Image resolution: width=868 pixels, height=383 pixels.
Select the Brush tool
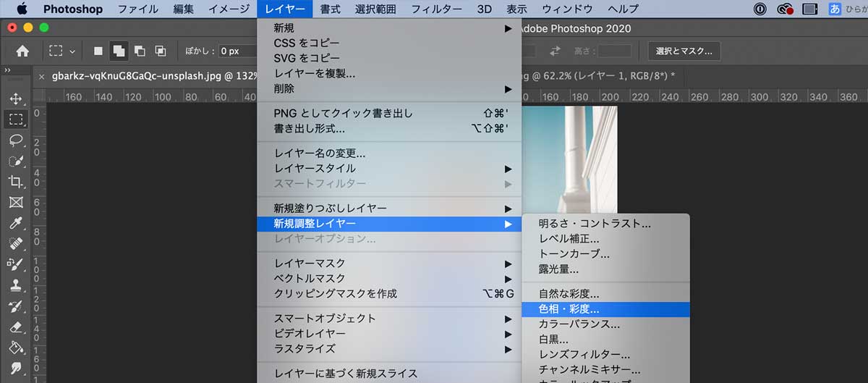(x=16, y=265)
